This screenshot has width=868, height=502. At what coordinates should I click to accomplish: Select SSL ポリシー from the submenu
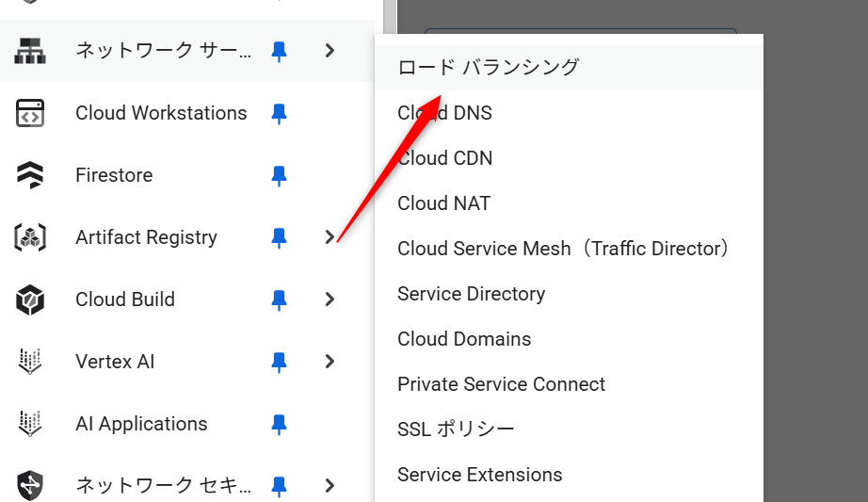(x=569, y=429)
